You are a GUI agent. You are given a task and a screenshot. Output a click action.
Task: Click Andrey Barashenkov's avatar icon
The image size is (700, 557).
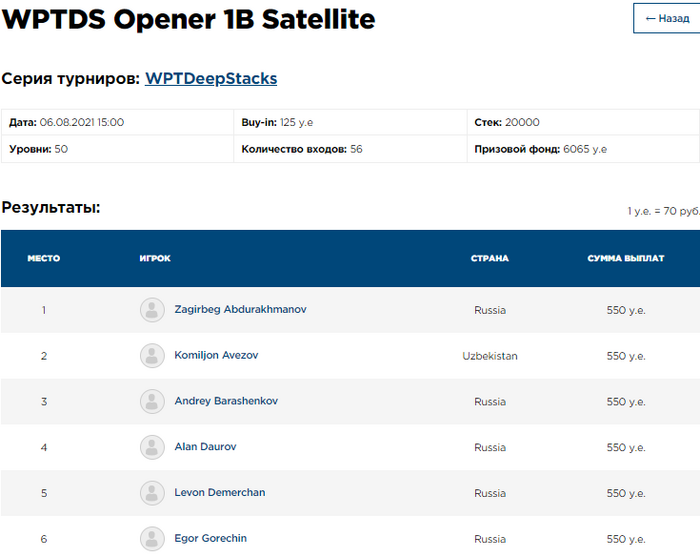pyautogui.click(x=152, y=402)
